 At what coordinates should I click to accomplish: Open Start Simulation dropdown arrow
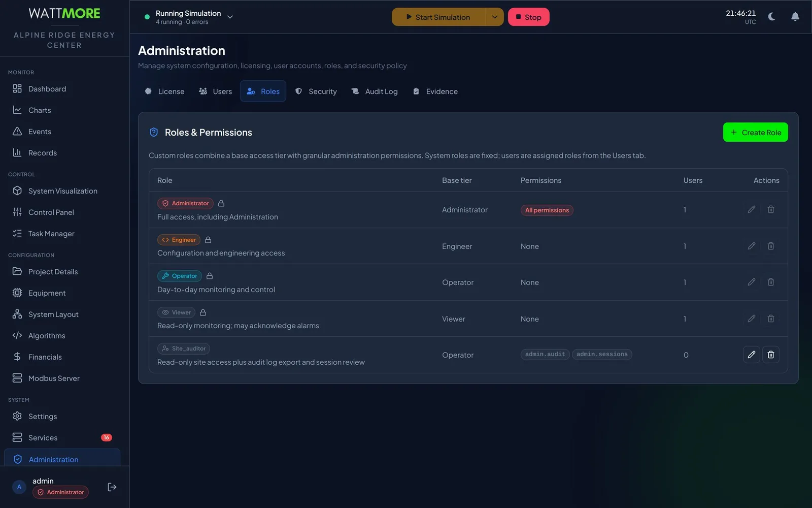pos(494,17)
